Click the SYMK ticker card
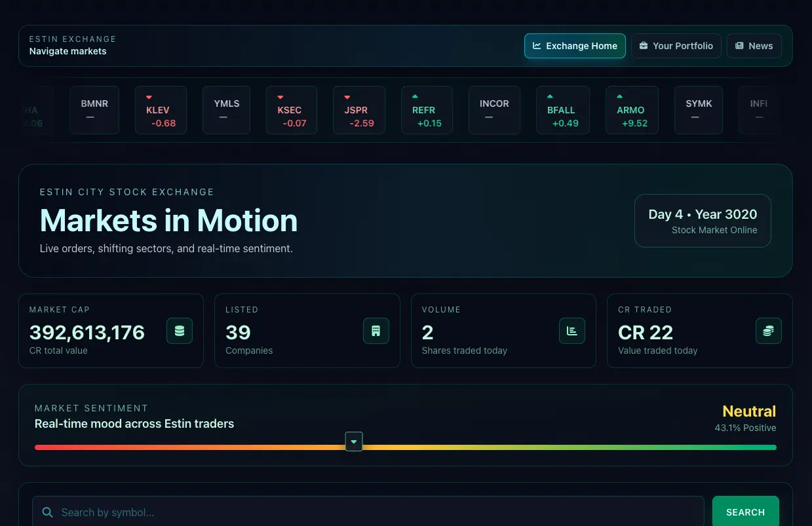Viewport: 812px width, 526px height. 698,110
